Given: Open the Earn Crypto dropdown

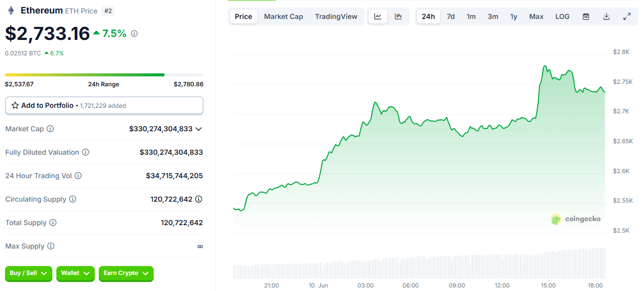Looking at the screenshot, I should (126, 273).
